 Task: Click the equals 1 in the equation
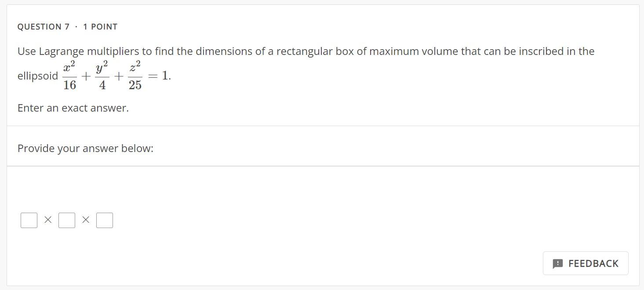click(x=158, y=75)
